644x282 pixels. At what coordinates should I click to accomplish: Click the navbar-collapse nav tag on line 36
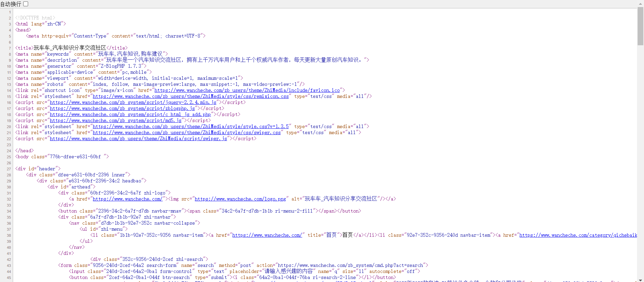click(135, 223)
